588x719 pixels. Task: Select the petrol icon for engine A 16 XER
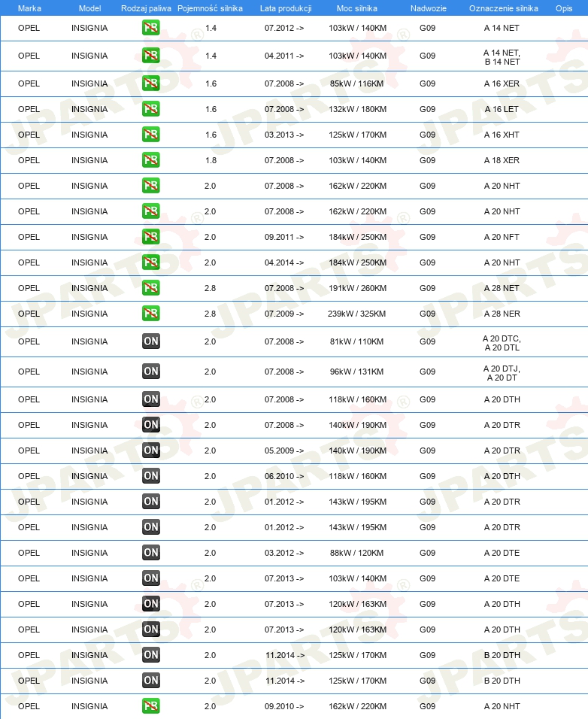coord(151,83)
